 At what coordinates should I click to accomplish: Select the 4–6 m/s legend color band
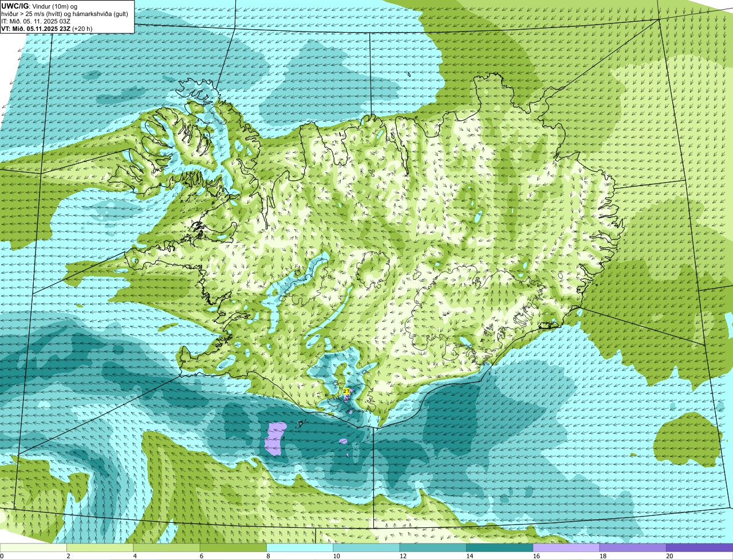click(167, 547)
